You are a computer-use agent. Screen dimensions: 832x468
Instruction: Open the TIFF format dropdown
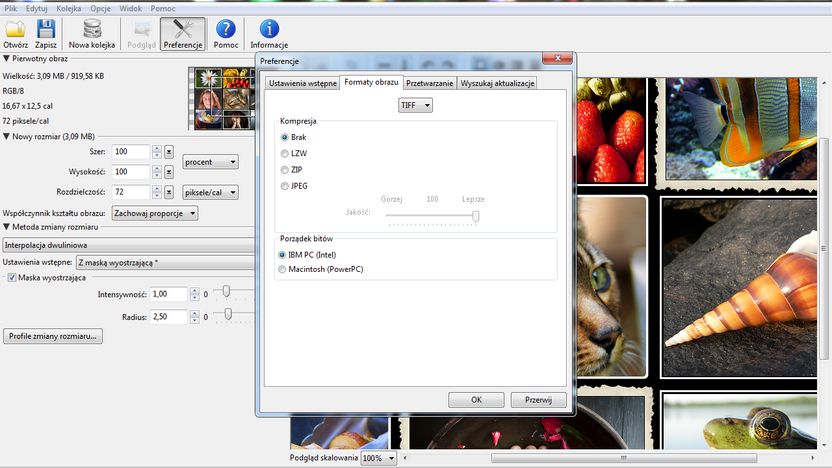pos(415,105)
